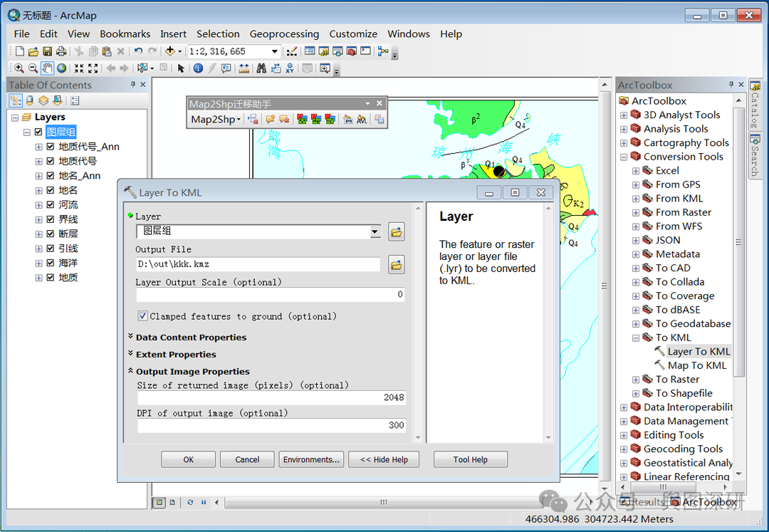This screenshot has width=769, height=532.
Task: Open the File menu
Action: click(21, 34)
